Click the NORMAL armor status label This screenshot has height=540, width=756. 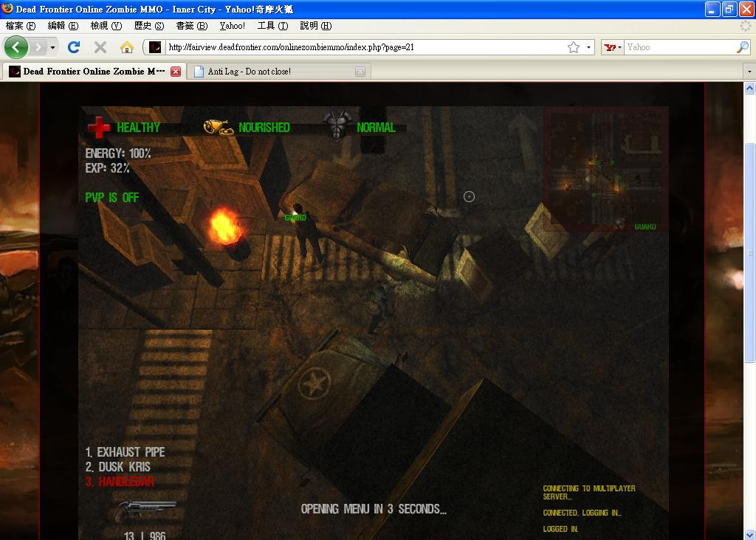[376, 128]
